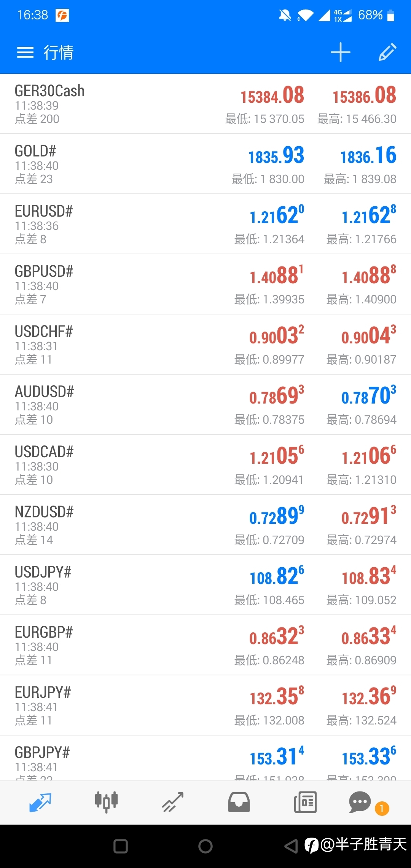Tap the plus icon to add symbol
The image size is (411, 868).
[x=340, y=52]
